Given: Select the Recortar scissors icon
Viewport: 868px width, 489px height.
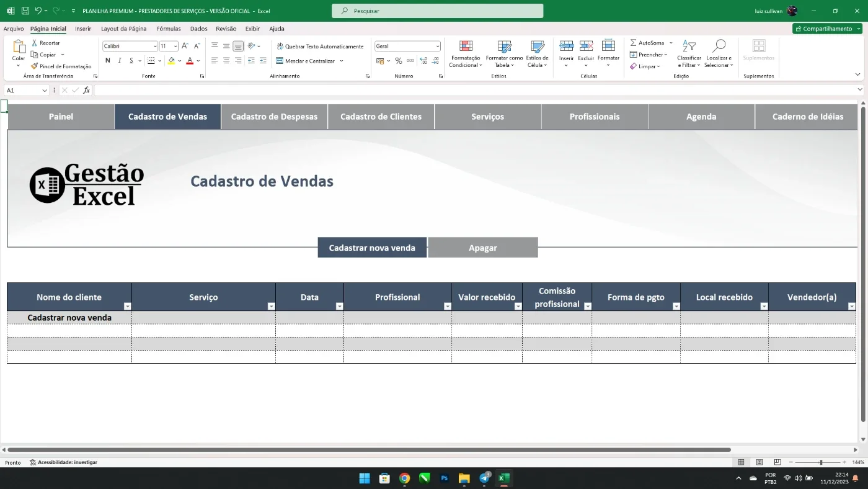Looking at the screenshot, I should pos(35,43).
